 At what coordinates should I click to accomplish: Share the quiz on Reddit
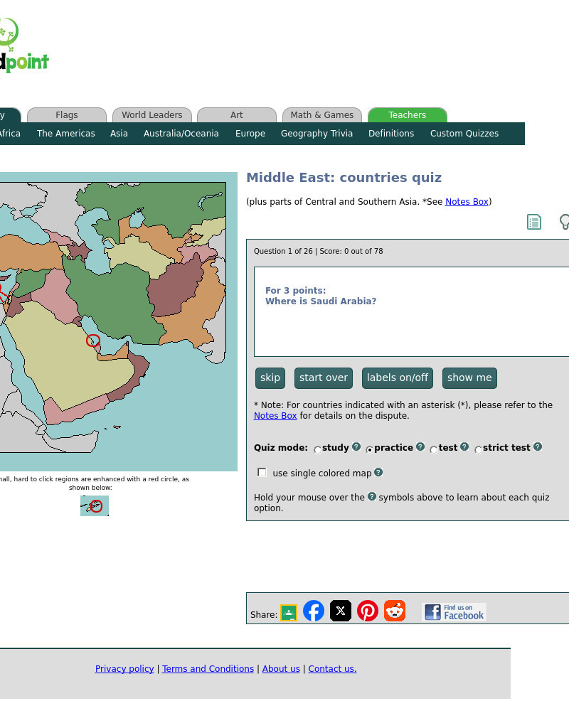(x=395, y=610)
